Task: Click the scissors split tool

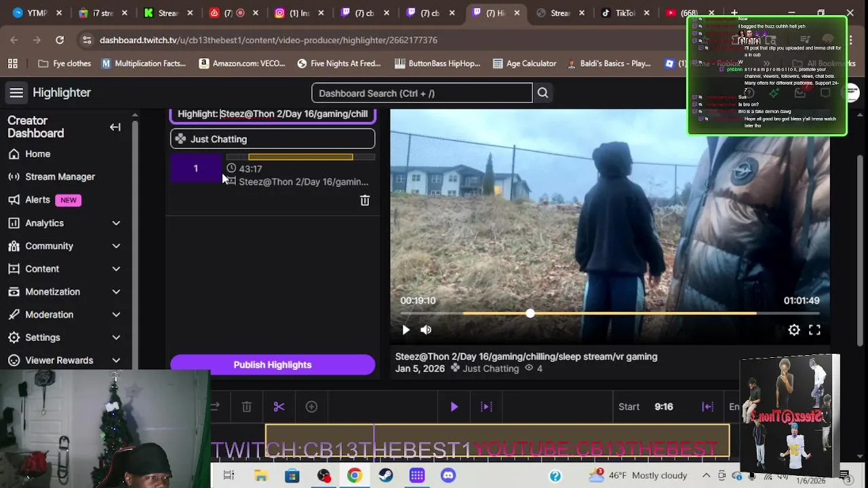Action: click(279, 407)
